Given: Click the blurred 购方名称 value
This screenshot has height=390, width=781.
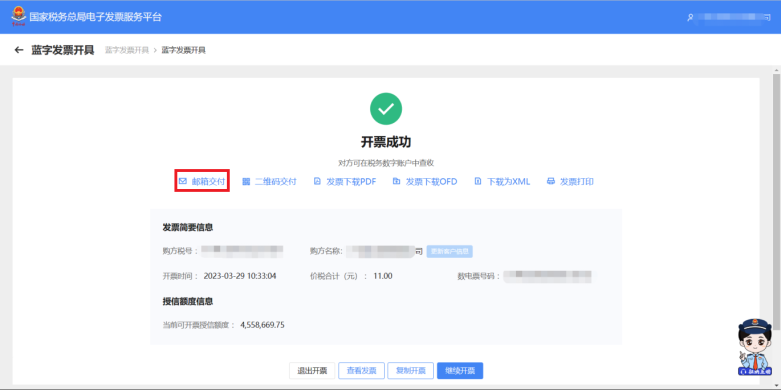Looking at the screenshot, I should coord(385,251).
